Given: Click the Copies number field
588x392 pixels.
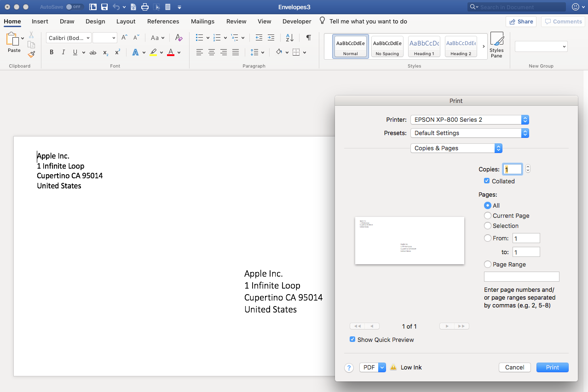Looking at the screenshot, I should 513,169.
